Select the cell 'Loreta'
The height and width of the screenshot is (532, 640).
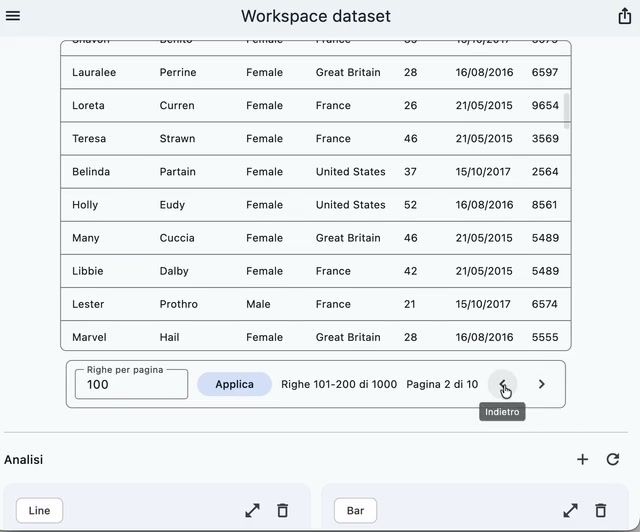point(88,105)
